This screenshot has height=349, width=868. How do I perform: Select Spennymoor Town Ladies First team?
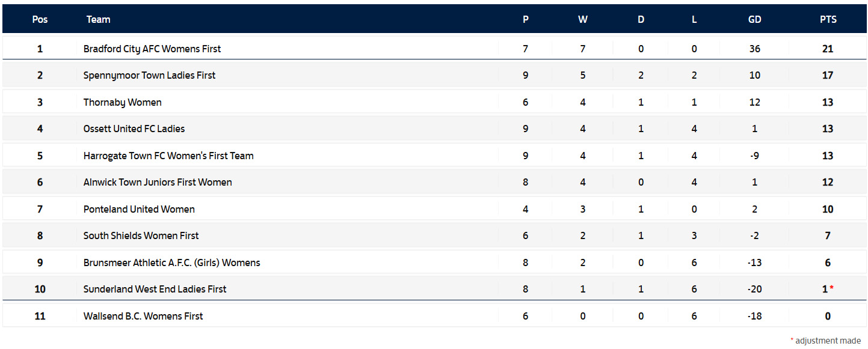tap(149, 75)
